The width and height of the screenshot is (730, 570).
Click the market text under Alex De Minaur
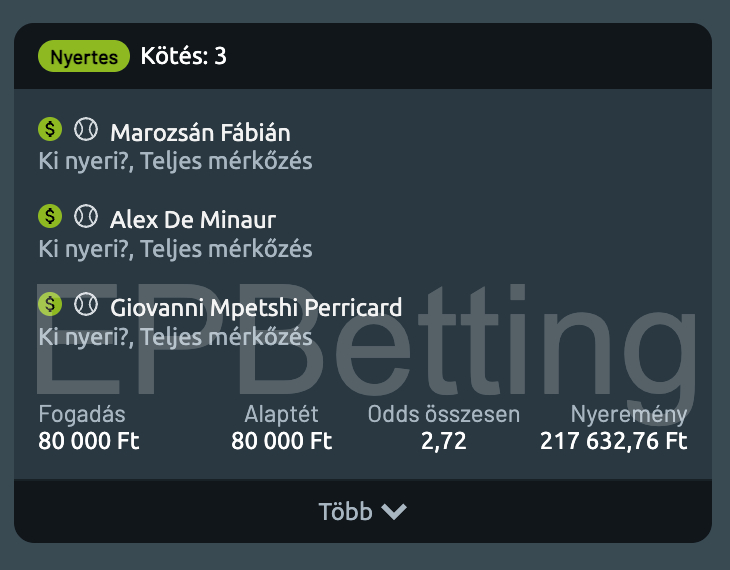pyautogui.click(x=175, y=248)
